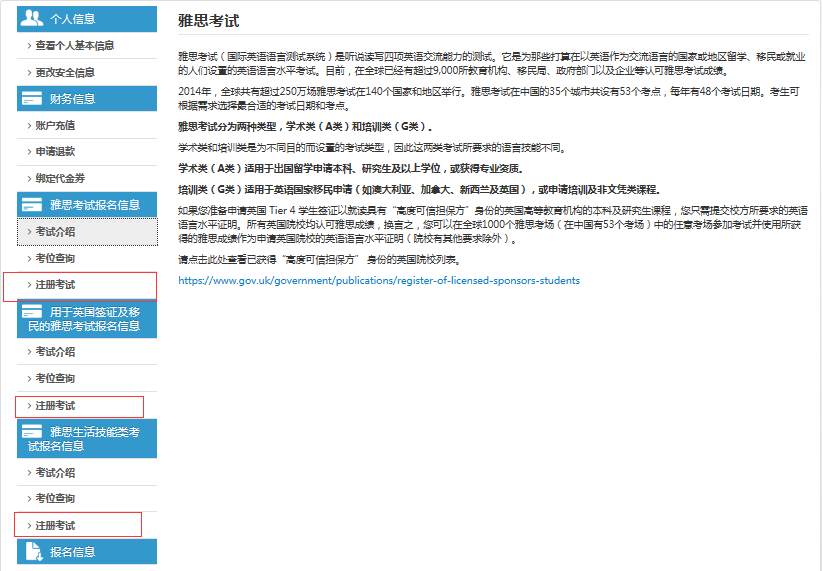Click the document download icon beside 报名信息
This screenshot has width=822, height=571.
point(34,552)
